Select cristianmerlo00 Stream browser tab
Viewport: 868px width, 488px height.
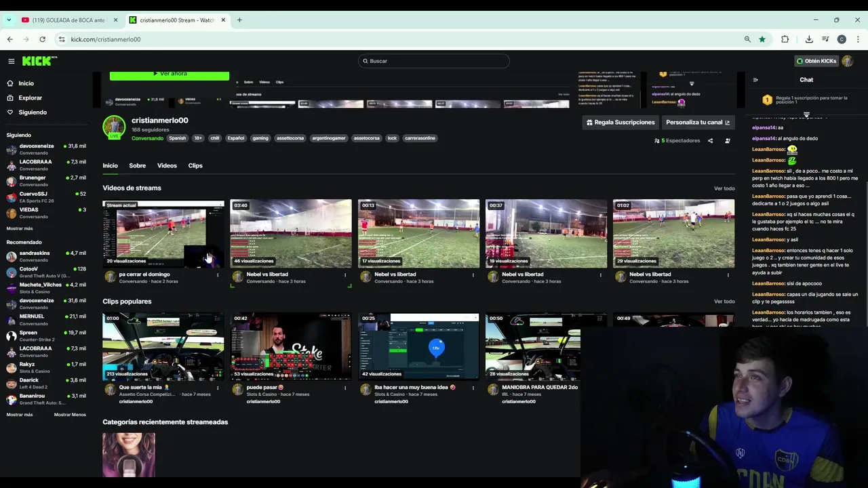tap(178, 20)
